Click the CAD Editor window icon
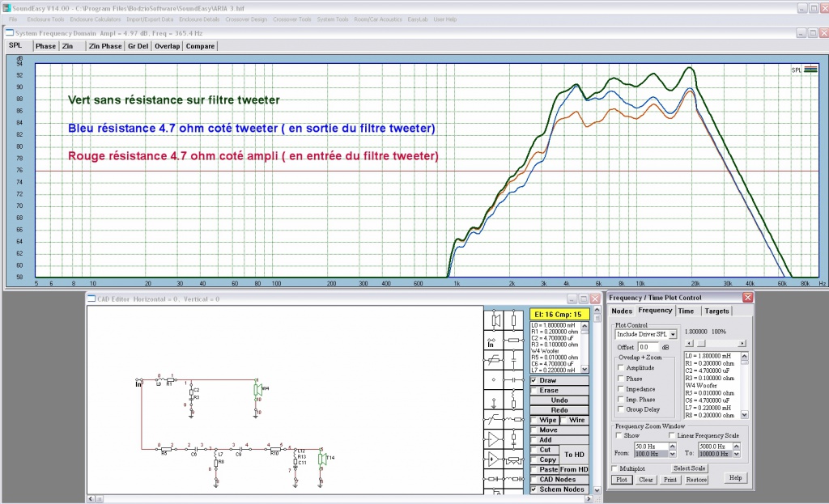This screenshot has height=504, width=829. pyautogui.click(x=91, y=299)
